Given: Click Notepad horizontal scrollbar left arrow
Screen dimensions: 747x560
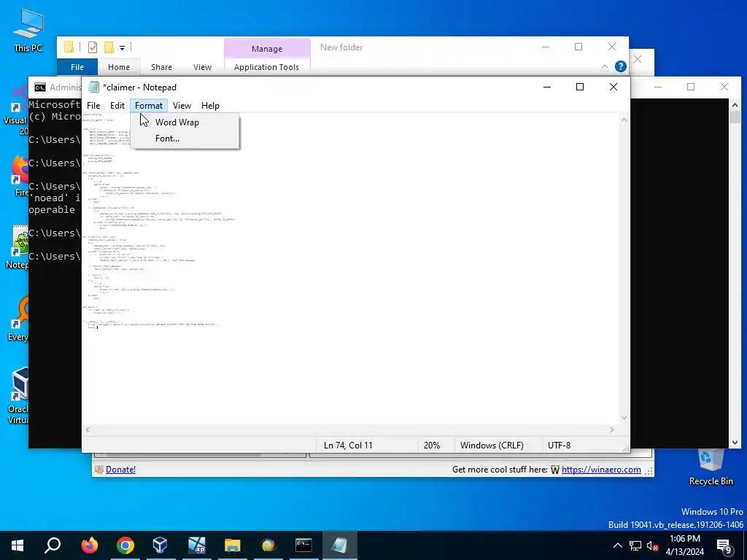Looking at the screenshot, I should [88, 429].
